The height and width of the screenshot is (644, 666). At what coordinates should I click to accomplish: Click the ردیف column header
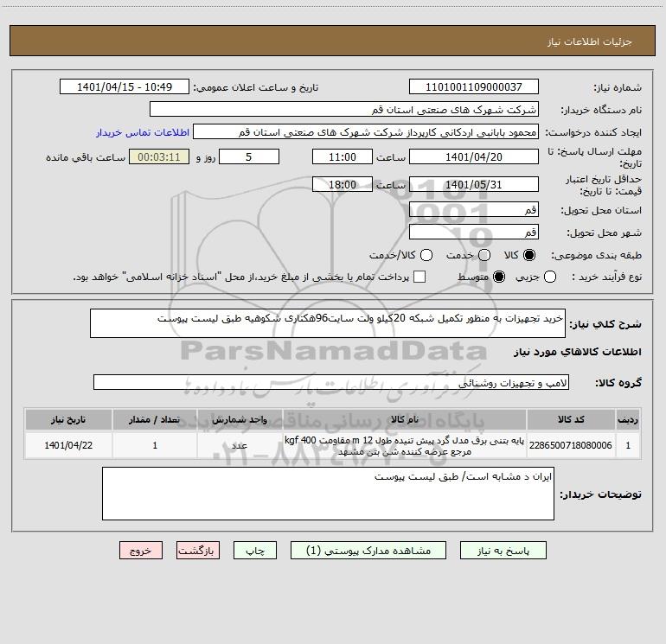pos(628,419)
